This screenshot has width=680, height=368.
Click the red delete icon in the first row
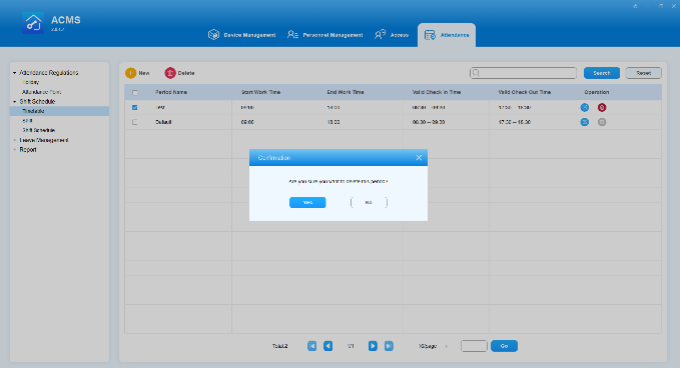pos(602,107)
